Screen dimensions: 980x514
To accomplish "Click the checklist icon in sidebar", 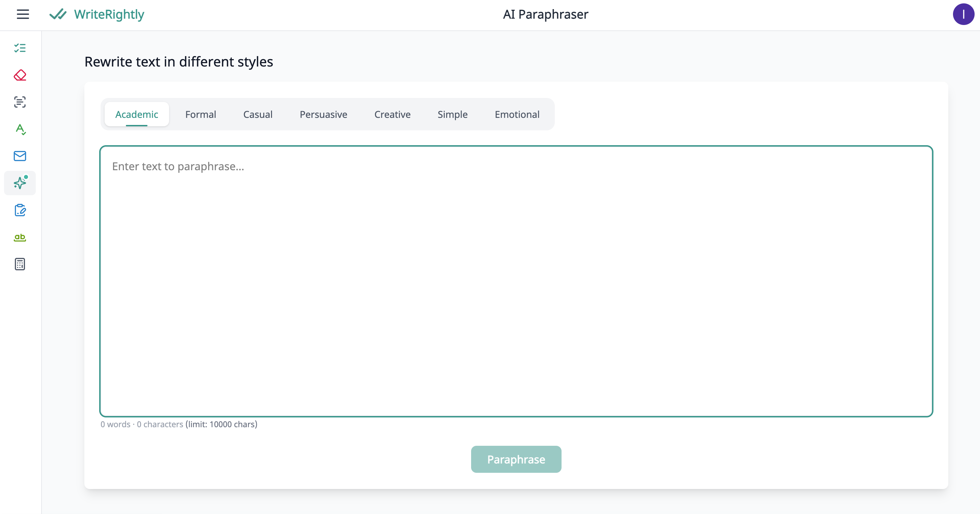I will (20, 48).
